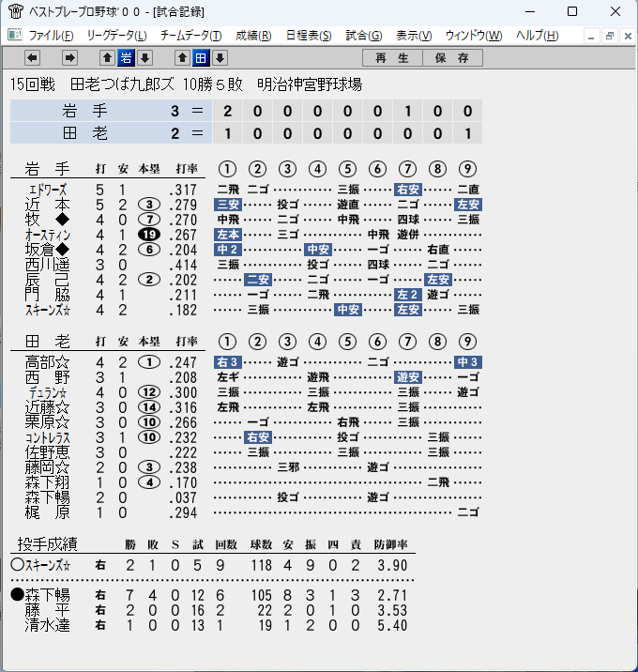Click 右安 second inning result for コントレラス
The image size is (638, 672).
coord(258,437)
